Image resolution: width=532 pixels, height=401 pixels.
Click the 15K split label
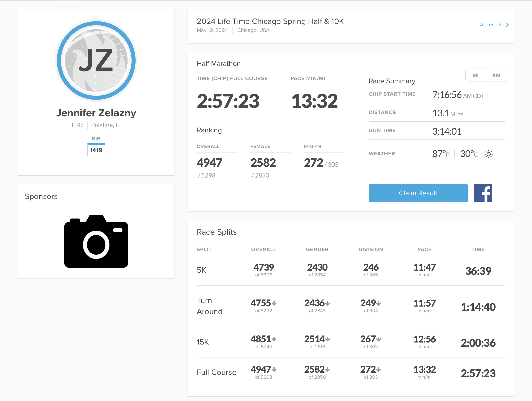coord(203,342)
